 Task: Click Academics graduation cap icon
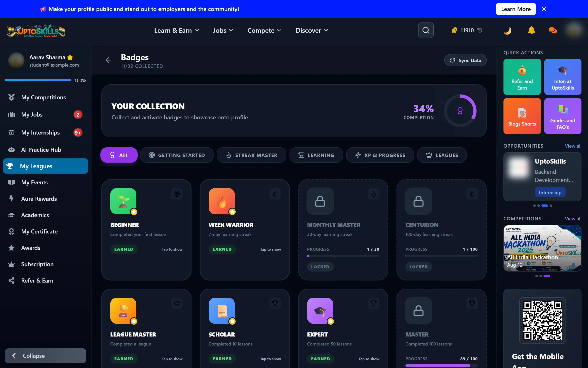tap(11, 215)
